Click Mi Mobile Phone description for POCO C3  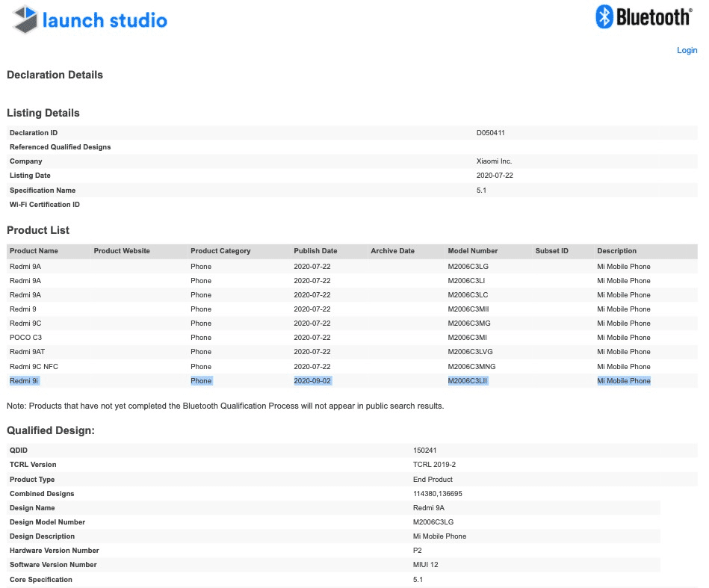tap(624, 338)
